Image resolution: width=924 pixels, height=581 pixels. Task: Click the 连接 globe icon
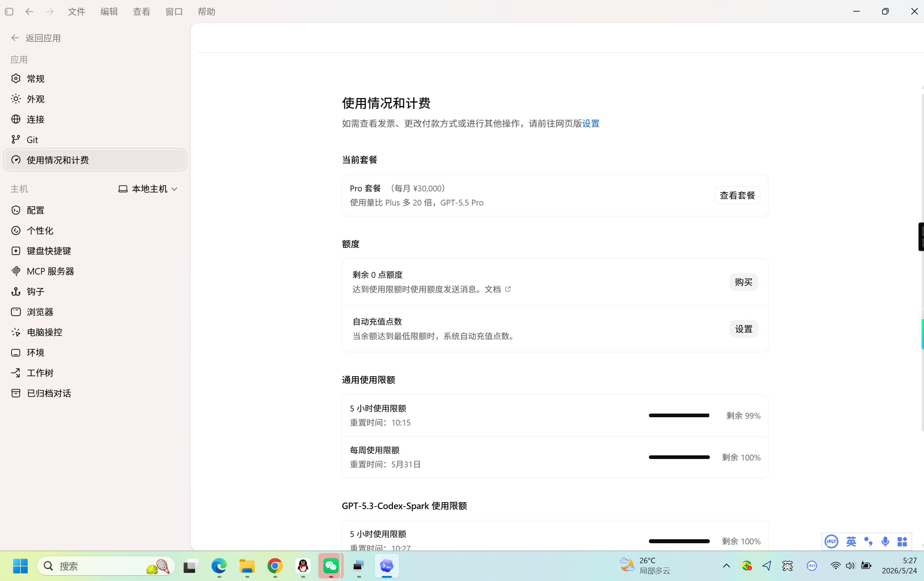[x=16, y=119]
